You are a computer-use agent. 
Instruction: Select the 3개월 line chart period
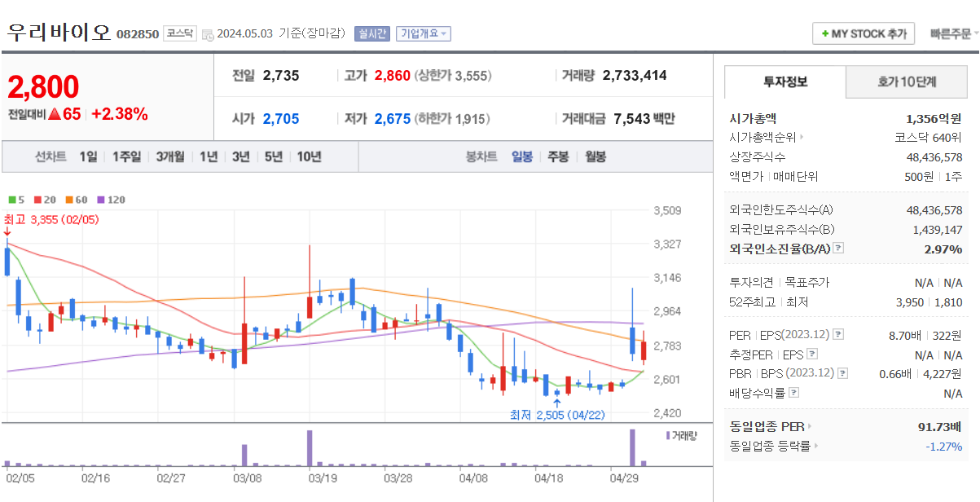point(170,157)
